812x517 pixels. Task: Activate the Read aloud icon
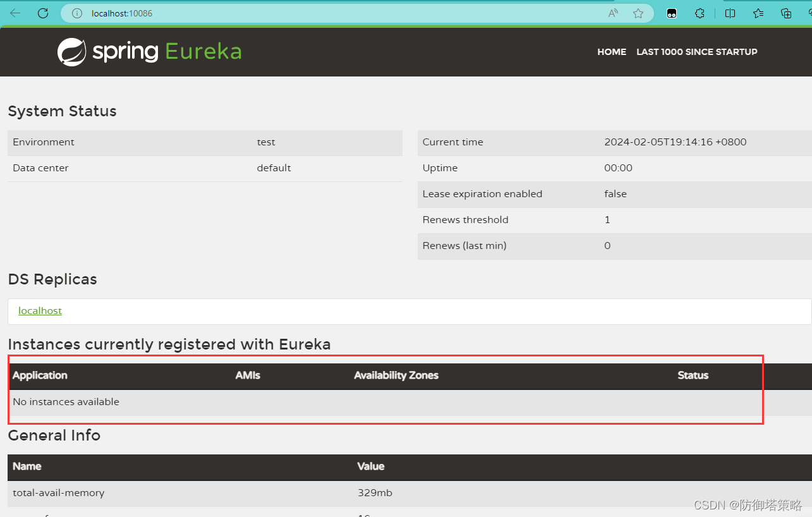click(612, 13)
